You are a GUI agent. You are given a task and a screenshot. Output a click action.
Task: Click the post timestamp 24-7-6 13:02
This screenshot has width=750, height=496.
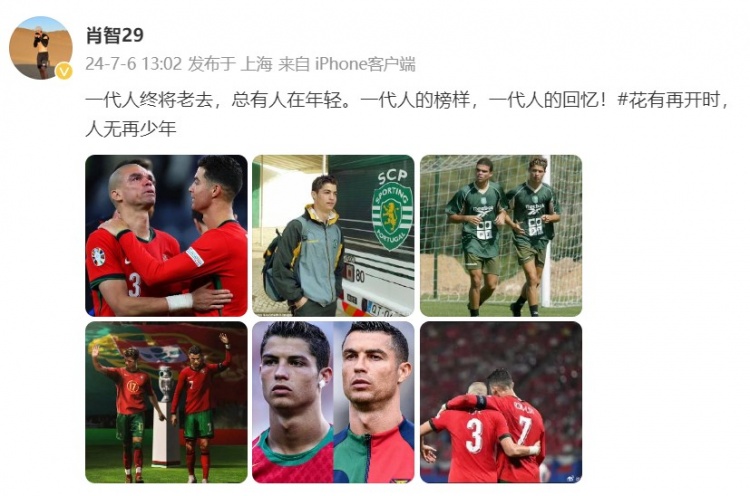[x=134, y=64]
